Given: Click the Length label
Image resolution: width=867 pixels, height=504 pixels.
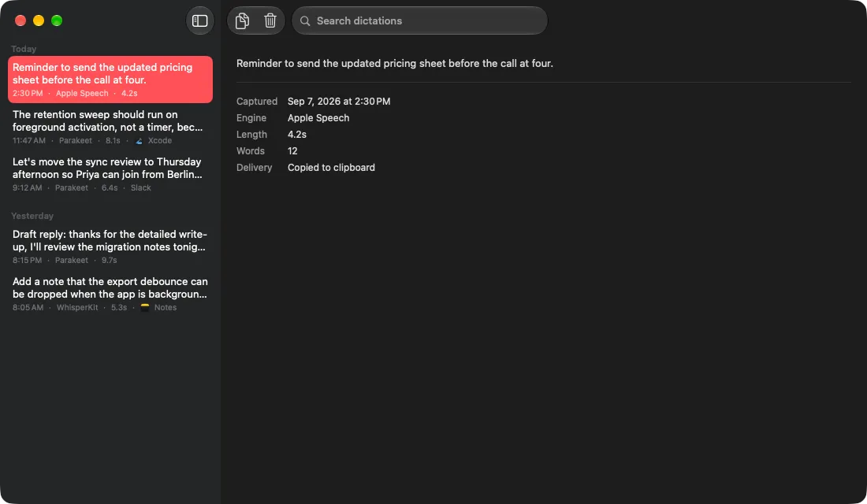Looking at the screenshot, I should tap(251, 135).
